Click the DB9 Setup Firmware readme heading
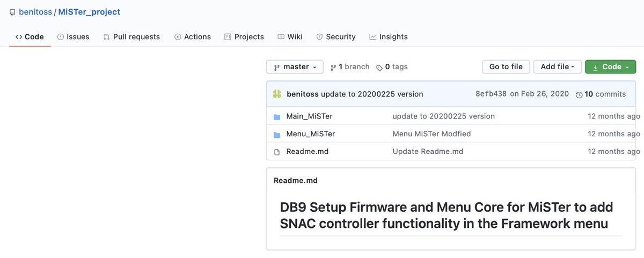644x258 pixels. (x=447, y=216)
